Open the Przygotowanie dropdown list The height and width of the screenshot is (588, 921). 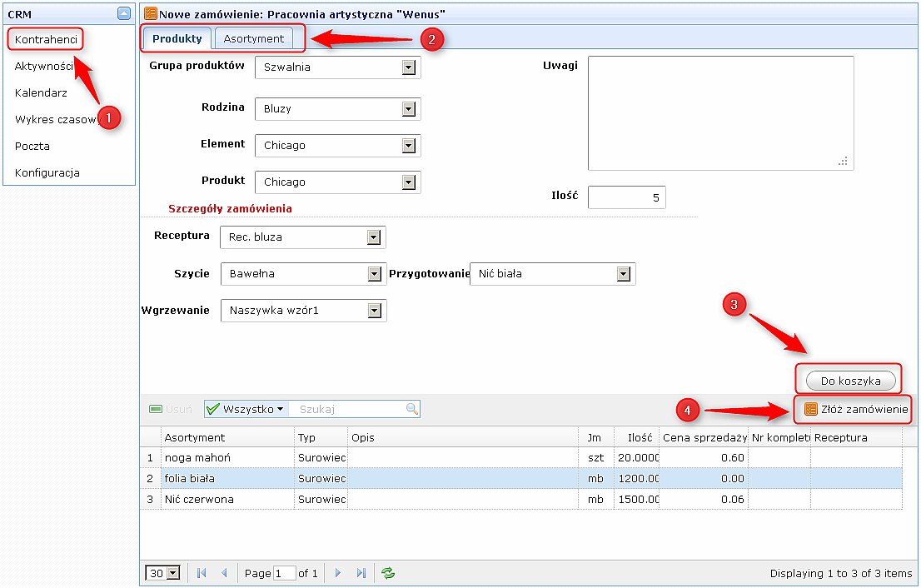(623, 274)
